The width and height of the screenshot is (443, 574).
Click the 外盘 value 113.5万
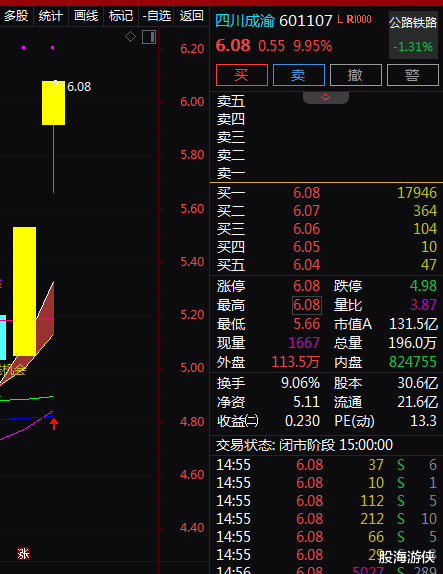[295, 362]
